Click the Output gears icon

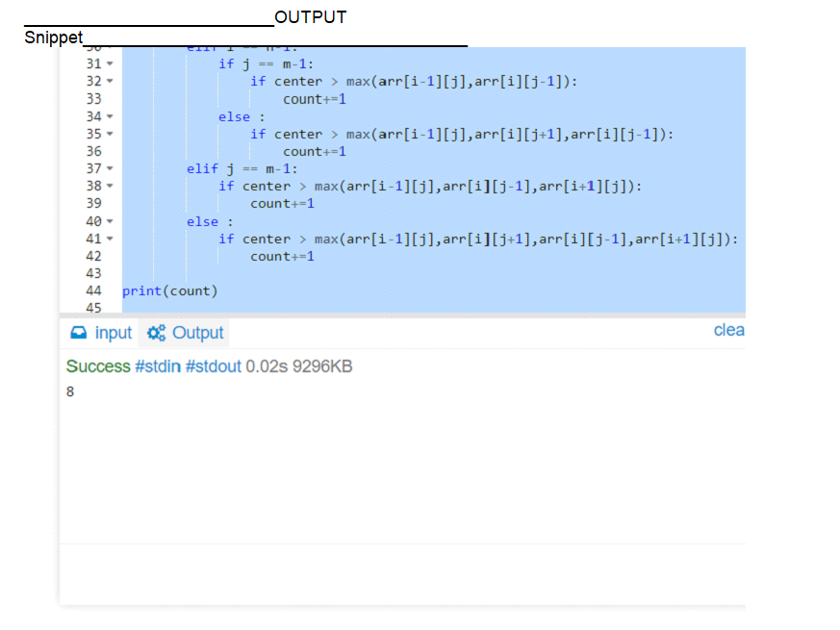coord(155,333)
